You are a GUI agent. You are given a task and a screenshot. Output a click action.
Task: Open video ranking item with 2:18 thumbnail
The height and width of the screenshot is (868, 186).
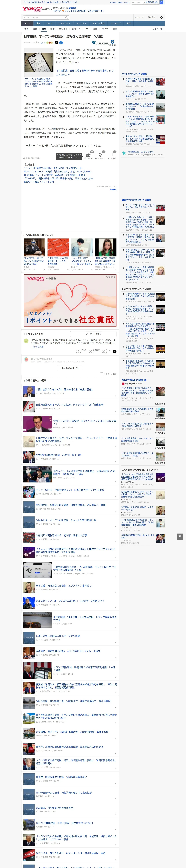[160, 297]
